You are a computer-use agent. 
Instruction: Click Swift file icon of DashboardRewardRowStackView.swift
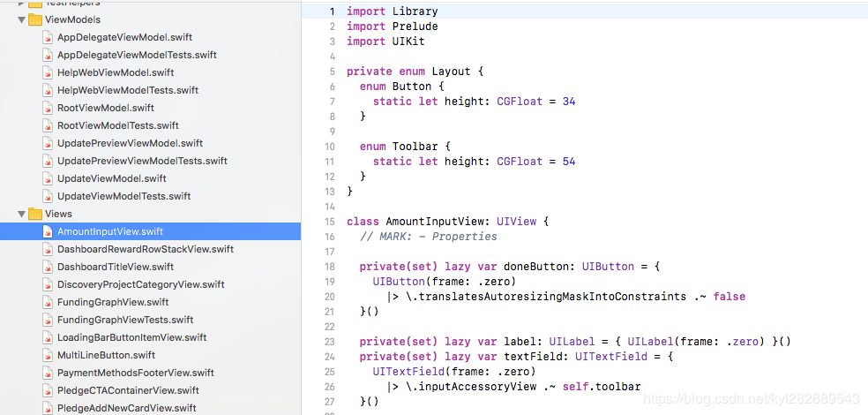[x=49, y=249]
